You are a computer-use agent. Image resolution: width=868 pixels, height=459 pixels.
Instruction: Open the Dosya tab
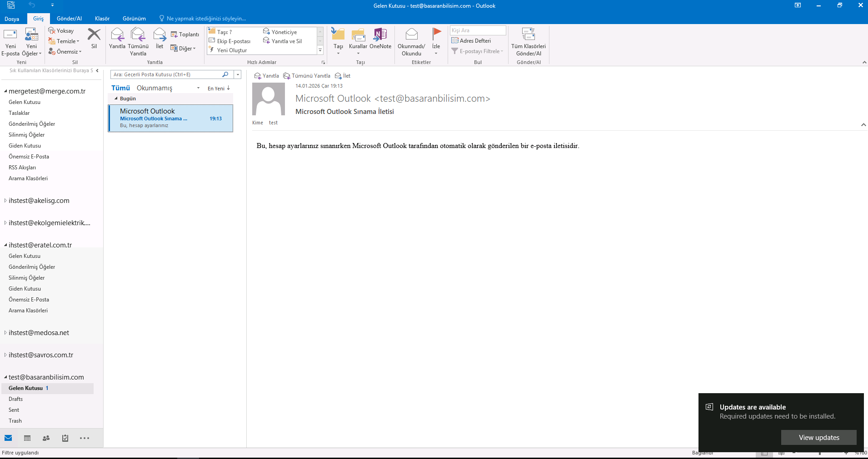click(x=12, y=19)
